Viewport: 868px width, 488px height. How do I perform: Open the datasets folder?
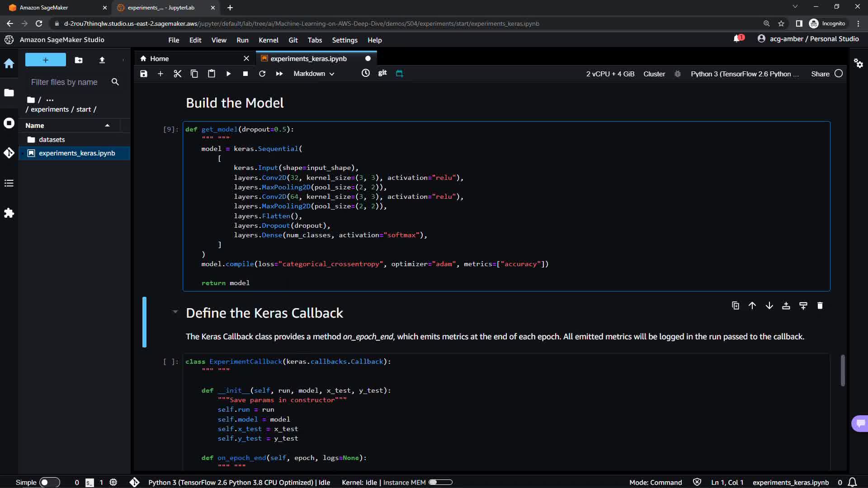52,140
